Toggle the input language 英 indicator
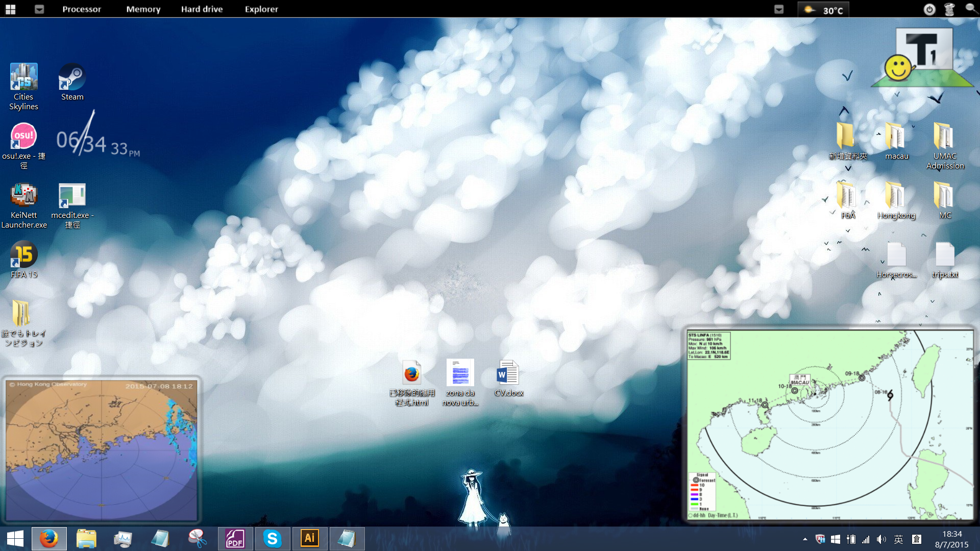This screenshot has width=980, height=551. coord(899,539)
